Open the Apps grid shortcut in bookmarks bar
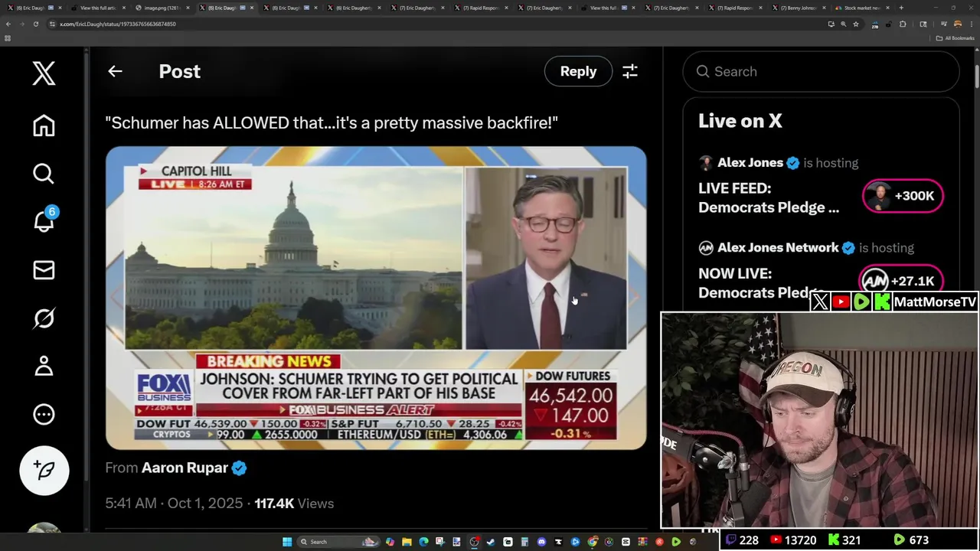980x551 pixels. (8, 38)
